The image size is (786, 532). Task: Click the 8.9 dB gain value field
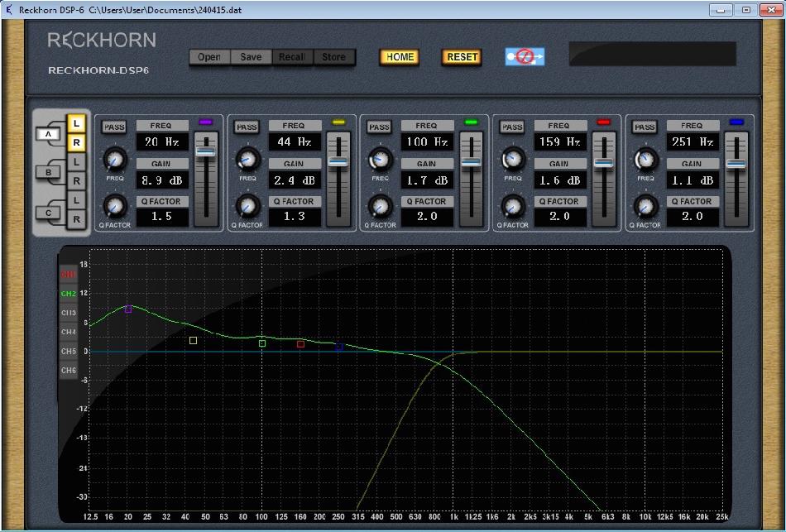[x=162, y=180]
